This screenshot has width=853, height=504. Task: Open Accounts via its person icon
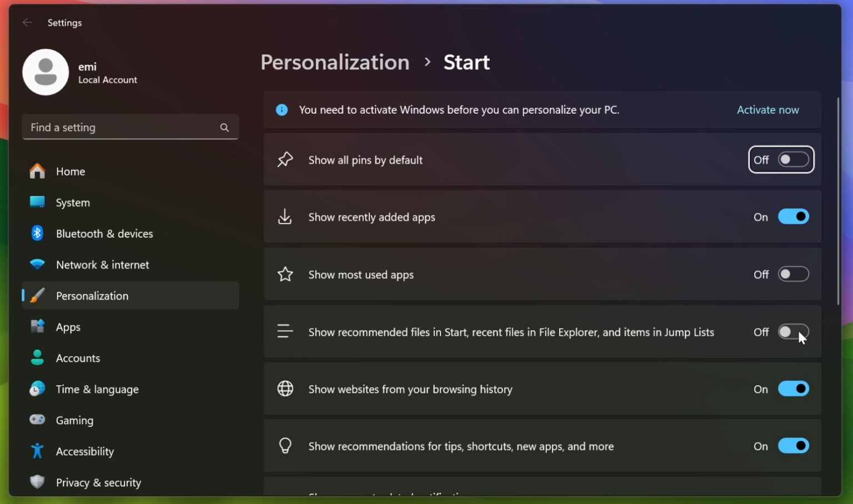[37, 358]
